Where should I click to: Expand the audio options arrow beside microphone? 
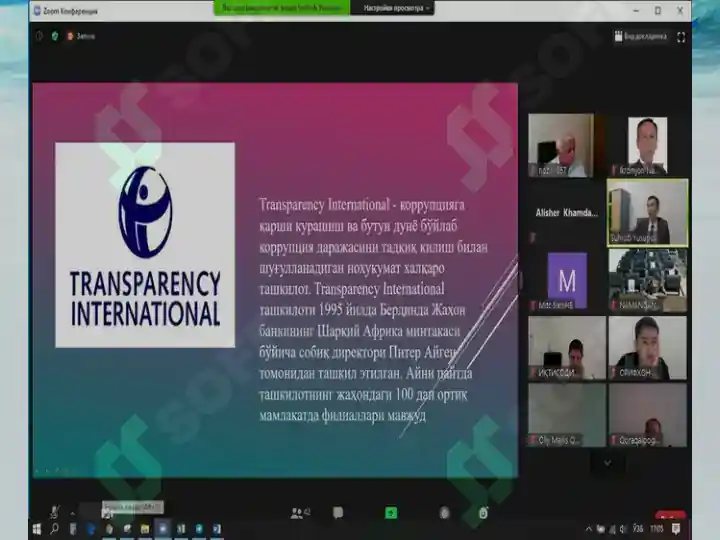[73, 512]
